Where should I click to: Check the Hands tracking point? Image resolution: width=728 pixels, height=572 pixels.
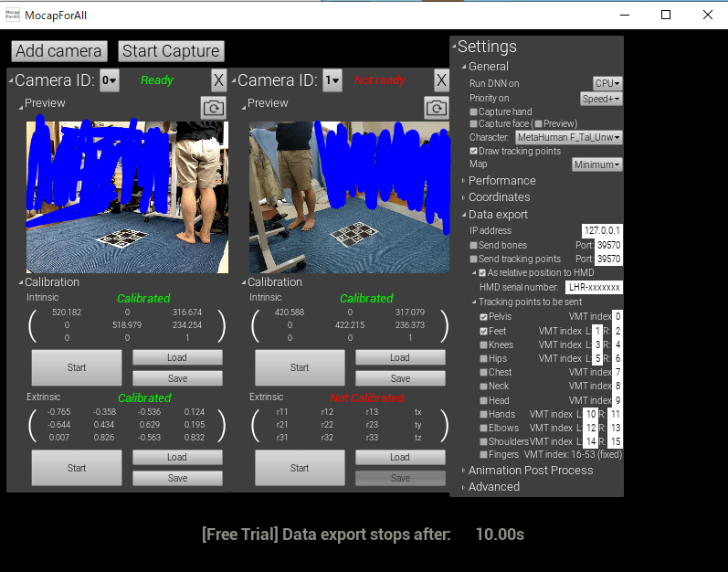pos(484,414)
